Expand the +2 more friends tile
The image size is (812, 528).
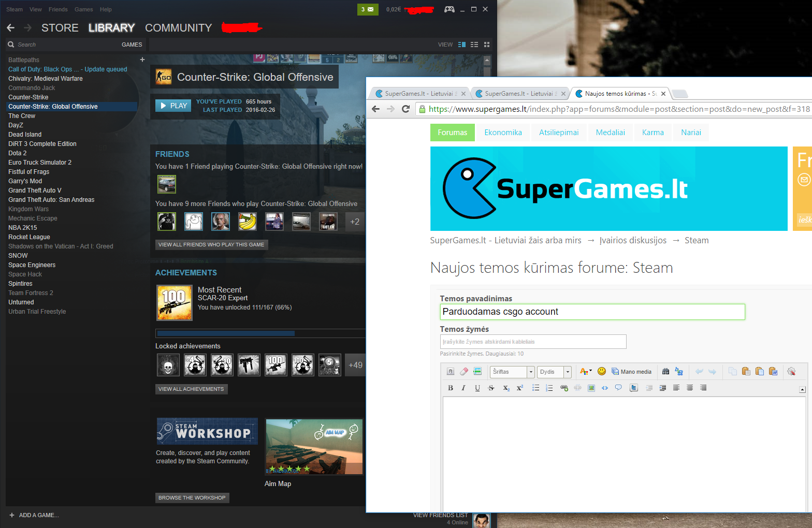[x=355, y=222]
